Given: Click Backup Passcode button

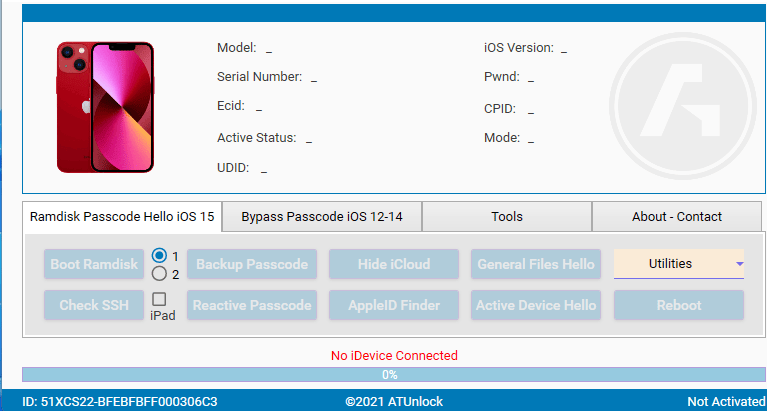Looking at the screenshot, I should point(252,264).
